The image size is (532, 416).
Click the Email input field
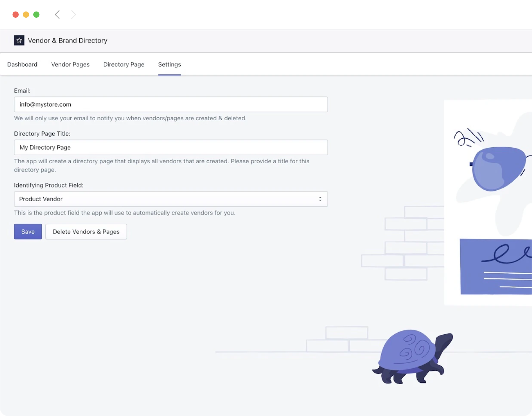tap(171, 104)
